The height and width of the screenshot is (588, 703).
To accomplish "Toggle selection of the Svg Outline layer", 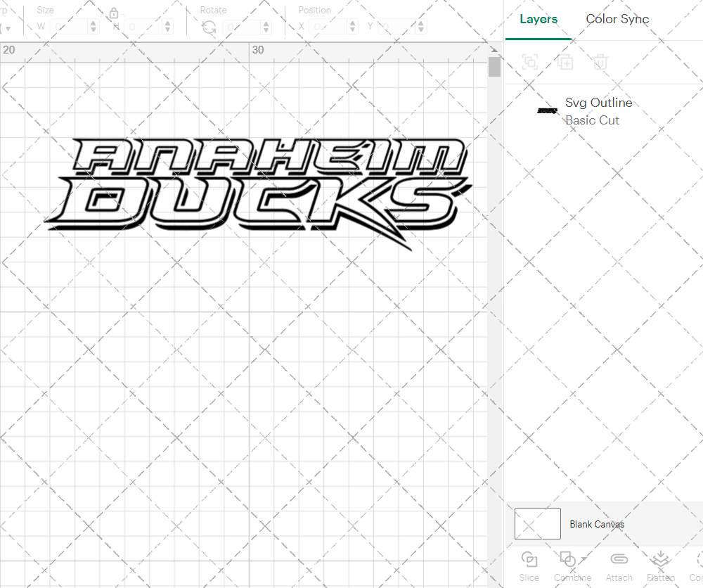I will tap(547, 110).
